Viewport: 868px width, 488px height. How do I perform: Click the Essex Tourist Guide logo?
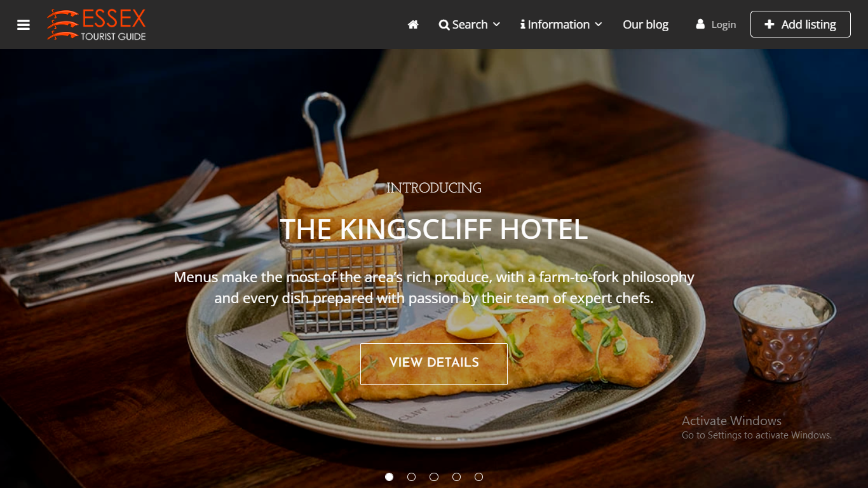pyautogui.click(x=97, y=24)
